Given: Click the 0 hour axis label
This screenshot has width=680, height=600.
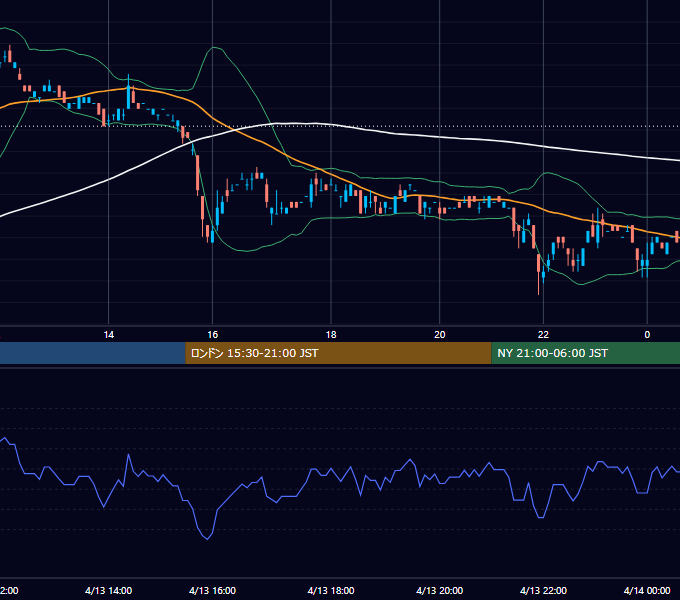Looking at the screenshot, I should click(647, 335).
